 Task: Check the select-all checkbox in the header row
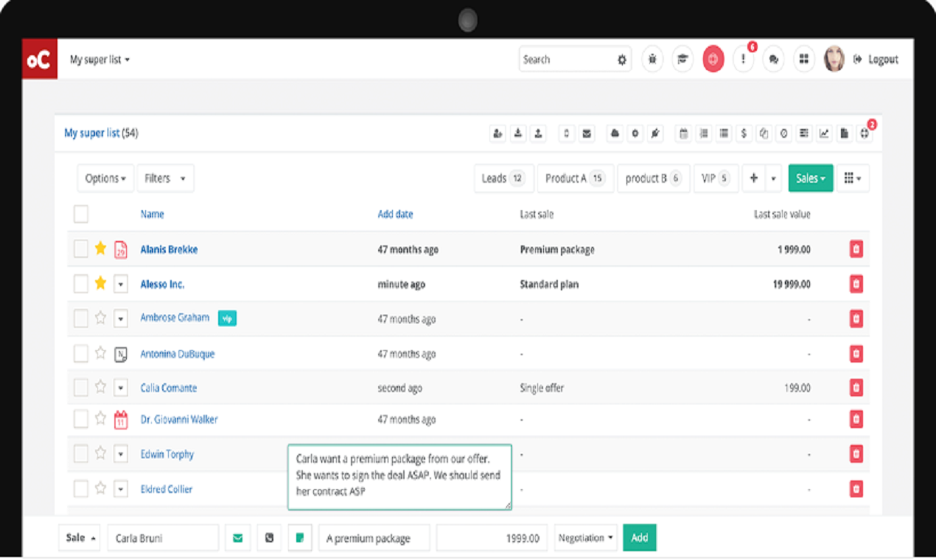coord(81,214)
